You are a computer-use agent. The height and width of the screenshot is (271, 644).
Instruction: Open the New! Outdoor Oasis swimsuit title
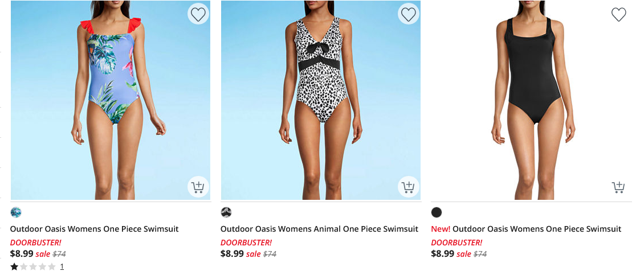tap(526, 229)
